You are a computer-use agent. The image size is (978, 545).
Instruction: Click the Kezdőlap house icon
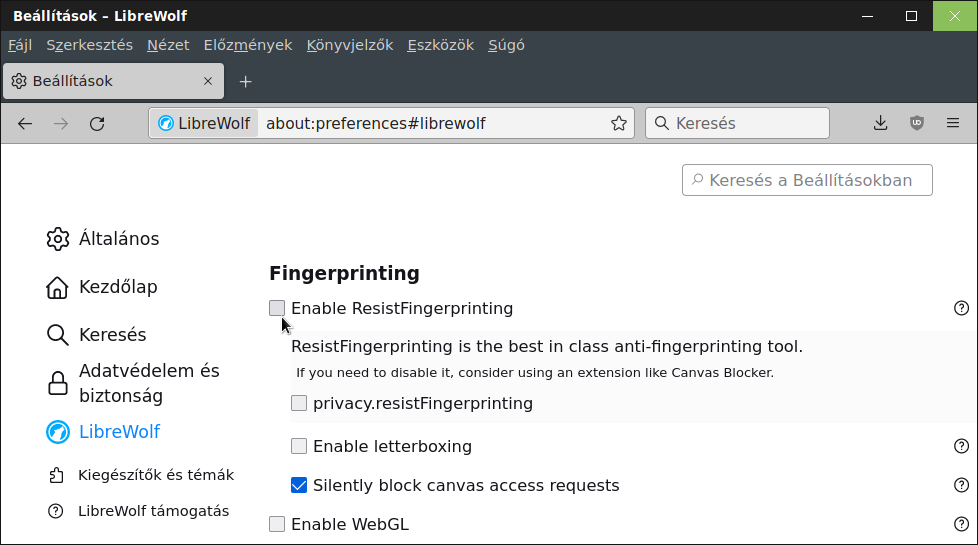pos(57,287)
